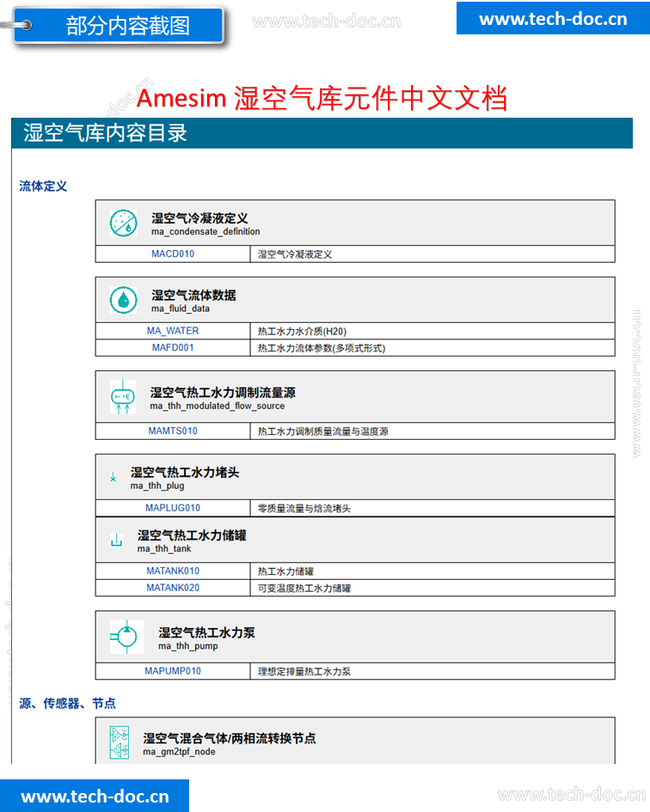
Task: Open the MAPUMP010 submodel link
Action: (173, 671)
